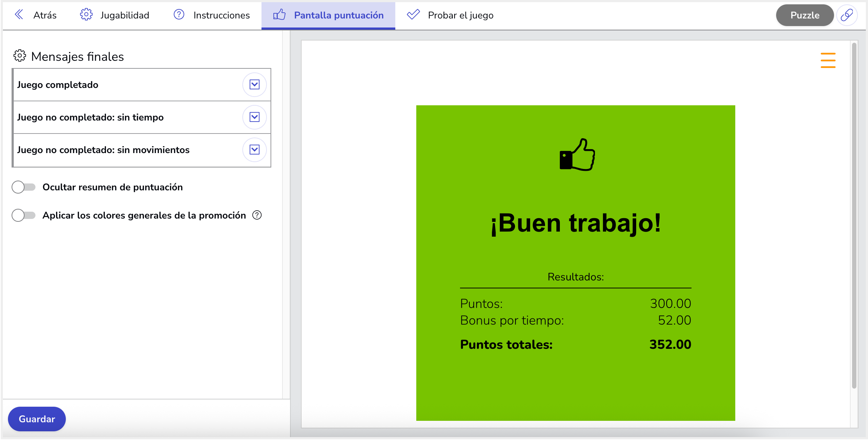Image resolution: width=868 pixels, height=440 pixels.
Task: Toggle Ocultar resumen de puntuación switch
Action: coord(24,187)
